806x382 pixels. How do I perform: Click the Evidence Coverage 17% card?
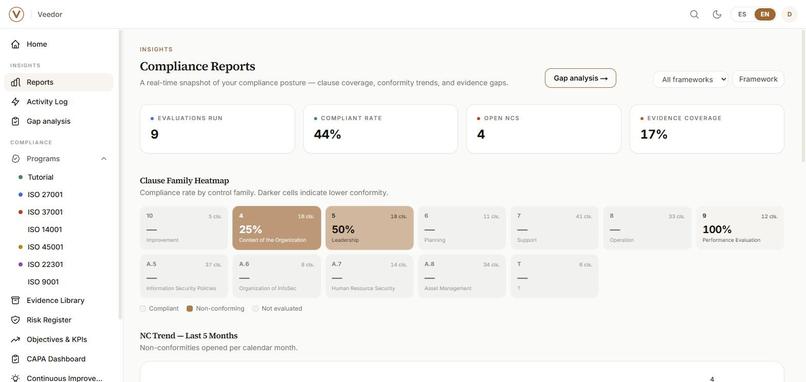707,129
